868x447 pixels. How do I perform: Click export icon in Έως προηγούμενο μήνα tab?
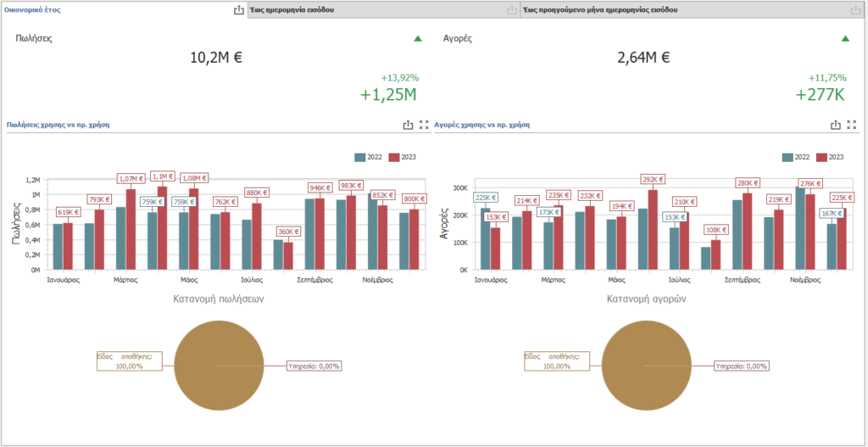coord(855,10)
